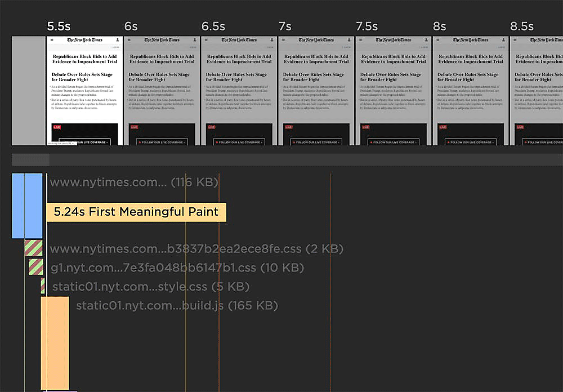The width and height of the screenshot is (563, 392).
Task: Open the 7.5s filmstrip frame
Action: (393, 91)
